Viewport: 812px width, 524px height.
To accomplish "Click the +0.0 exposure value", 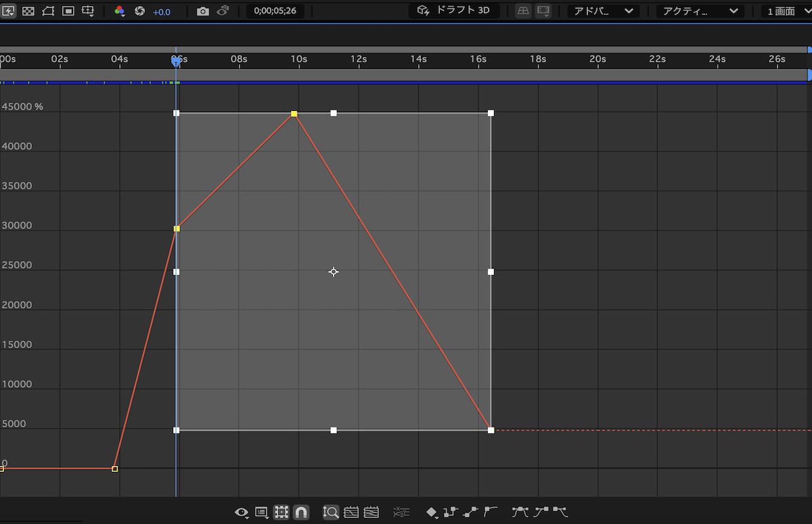I will (x=162, y=12).
